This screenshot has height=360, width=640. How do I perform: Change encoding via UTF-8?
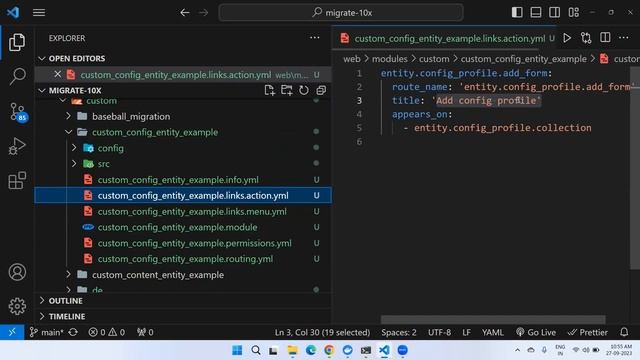[439, 332]
